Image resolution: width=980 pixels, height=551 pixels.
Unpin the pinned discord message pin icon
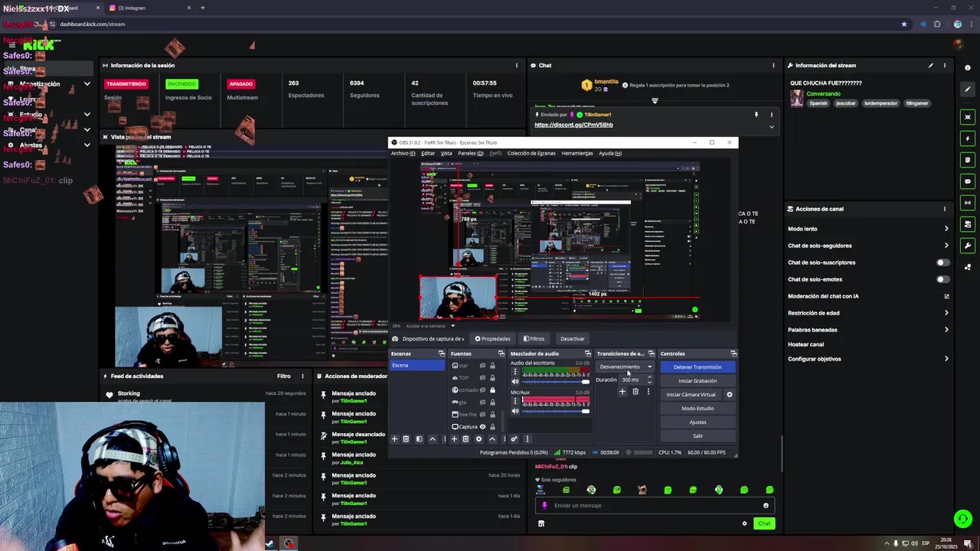click(x=756, y=115)
